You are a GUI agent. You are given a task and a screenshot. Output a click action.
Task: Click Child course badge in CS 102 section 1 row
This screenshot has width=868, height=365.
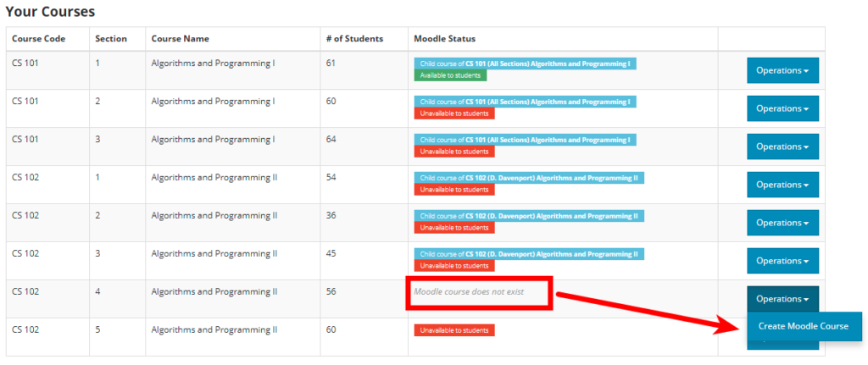[x=529, y=178]
